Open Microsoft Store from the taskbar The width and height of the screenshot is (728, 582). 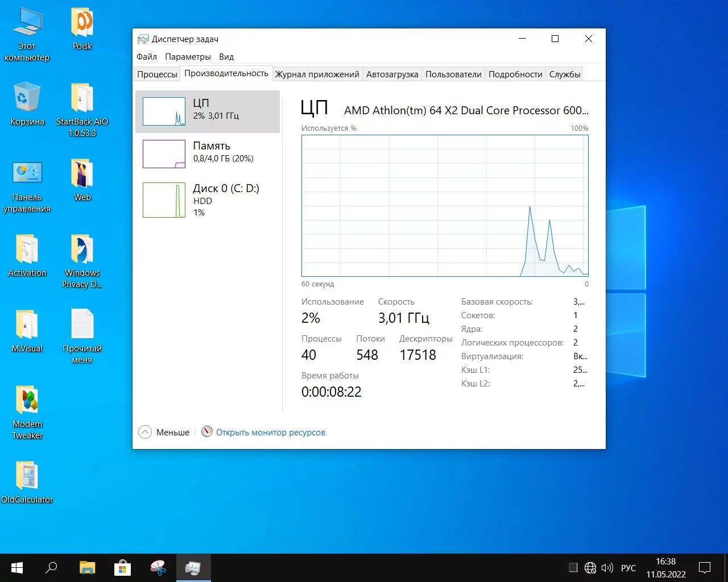tap(122, 568)
